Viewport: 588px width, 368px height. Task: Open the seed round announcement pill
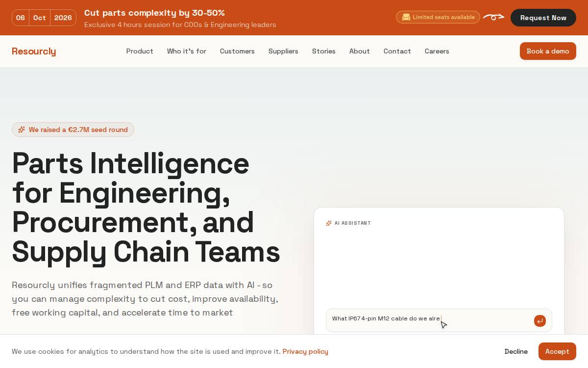73,130
